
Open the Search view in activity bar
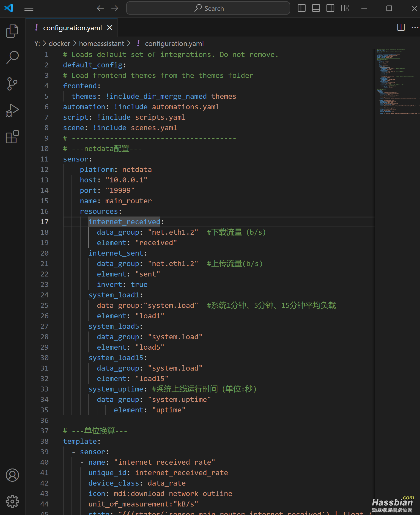click(12, 57)
